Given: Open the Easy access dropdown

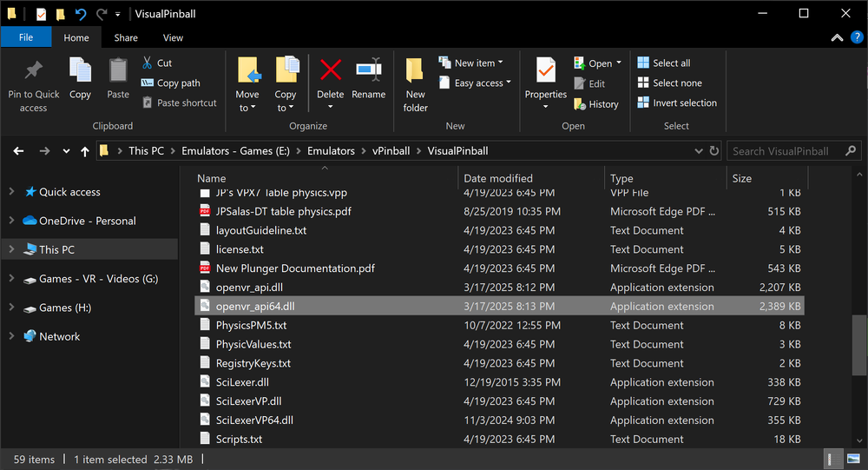Looking at the screenshot, I should (475, 83).
